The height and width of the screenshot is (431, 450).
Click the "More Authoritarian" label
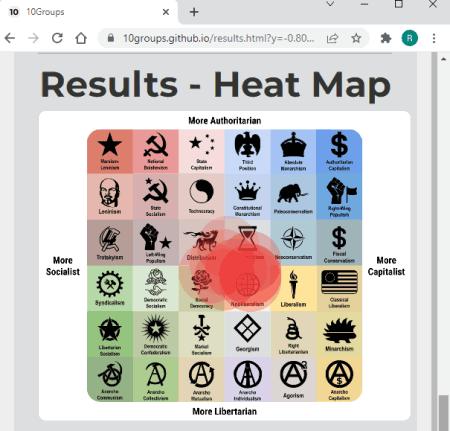(225, 121)
